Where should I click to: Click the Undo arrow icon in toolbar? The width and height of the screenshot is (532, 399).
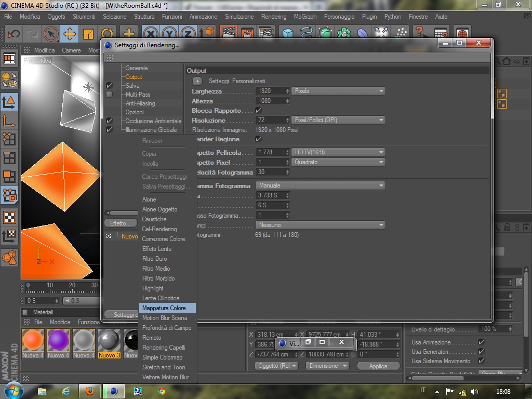(x=14, y=34)
